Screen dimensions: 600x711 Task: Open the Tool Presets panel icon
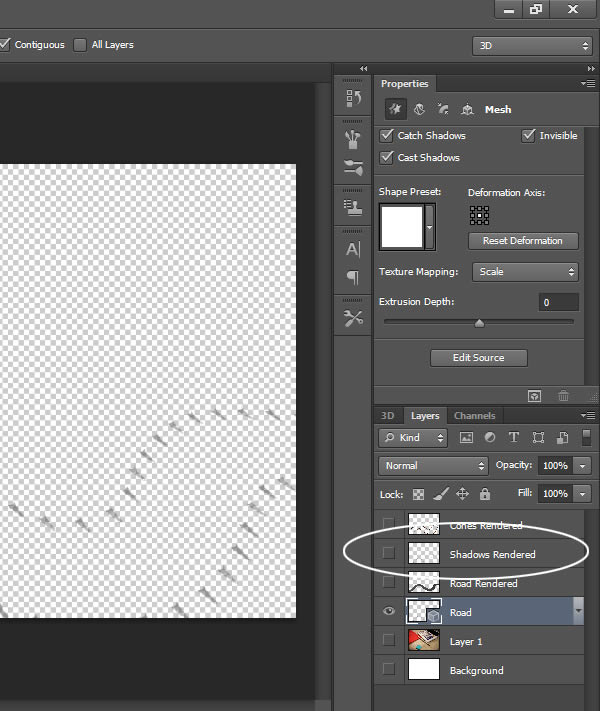353,318
